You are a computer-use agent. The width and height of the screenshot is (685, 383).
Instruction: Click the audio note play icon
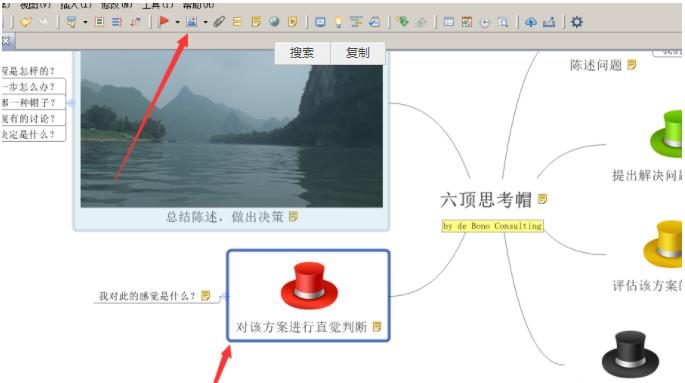293,22
